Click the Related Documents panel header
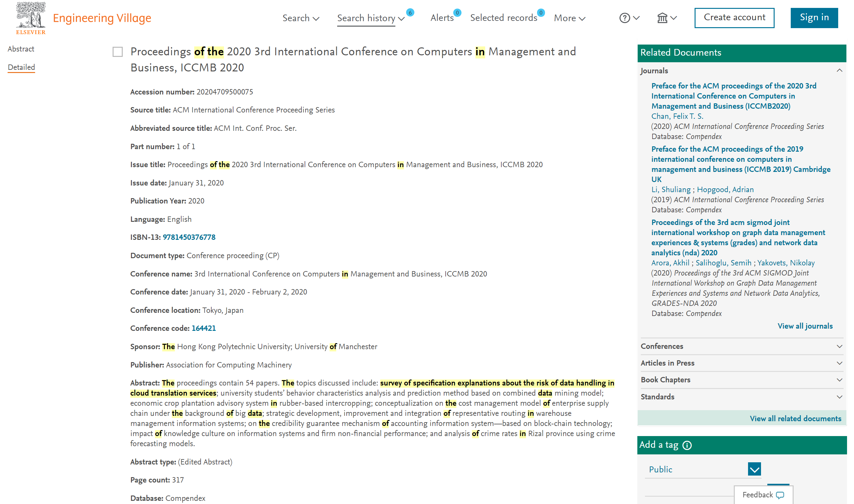The image size is (854, 504). 742,53
